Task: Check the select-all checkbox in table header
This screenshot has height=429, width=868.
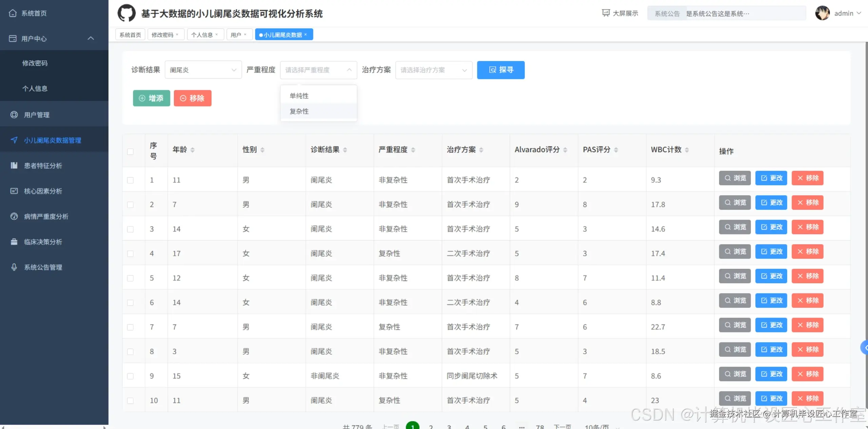Action: (x=130, y=152)
